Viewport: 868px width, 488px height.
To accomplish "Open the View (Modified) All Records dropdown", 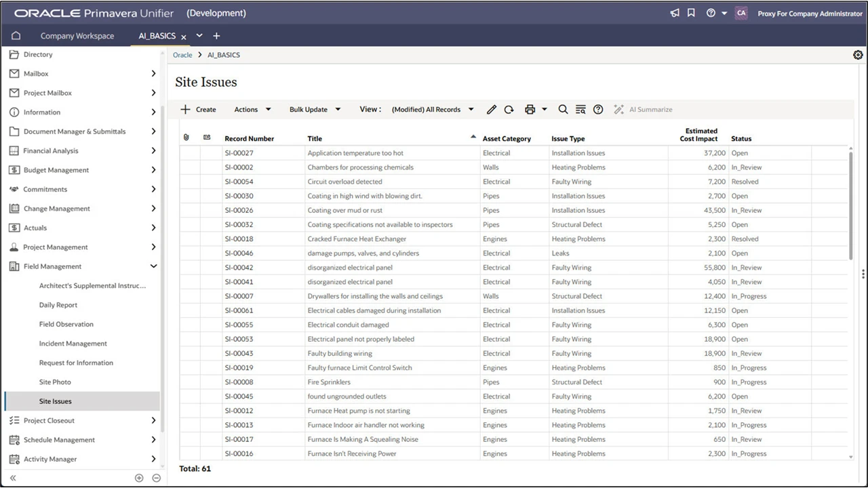I will click(x=433, y=109).
